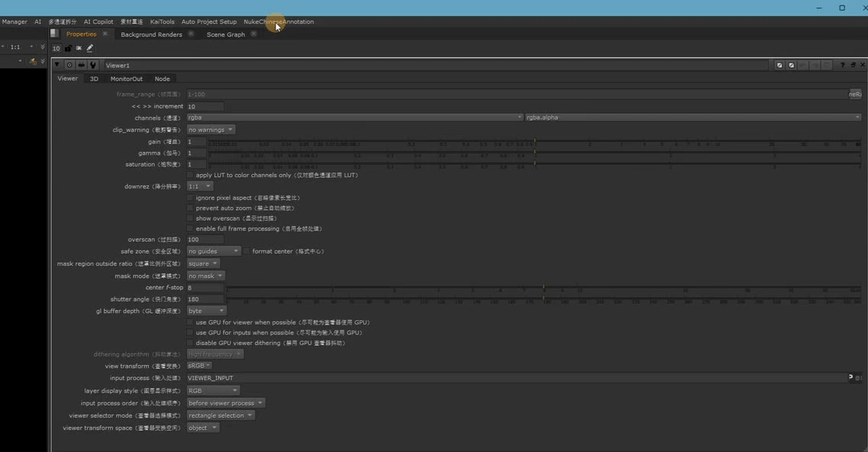Open the KaiTools menu

click(162, 21)
